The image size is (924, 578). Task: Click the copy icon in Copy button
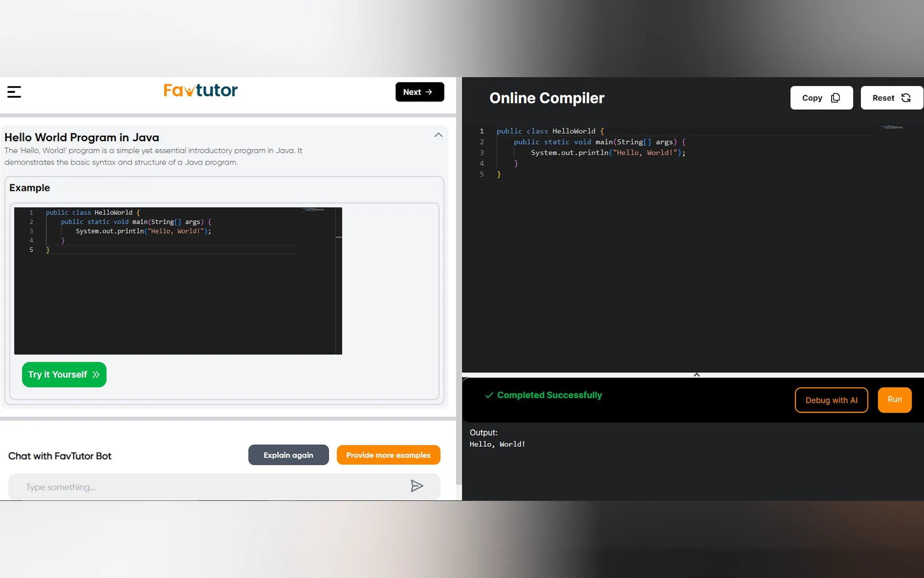point(835,98)
